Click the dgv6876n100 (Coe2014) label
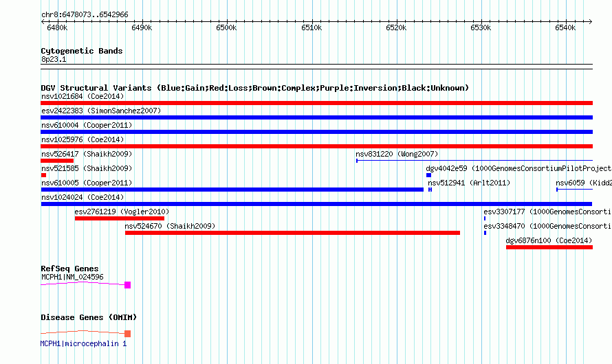This screenshot has height=364, width=612. (549, 240)
